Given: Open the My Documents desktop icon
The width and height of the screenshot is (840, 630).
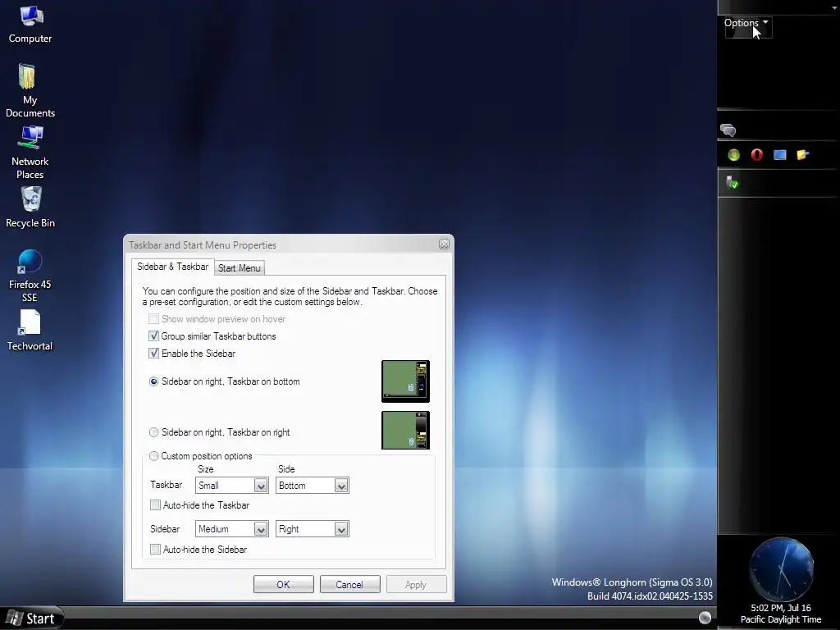Looking at the screenshot, I should pos(30,90).
